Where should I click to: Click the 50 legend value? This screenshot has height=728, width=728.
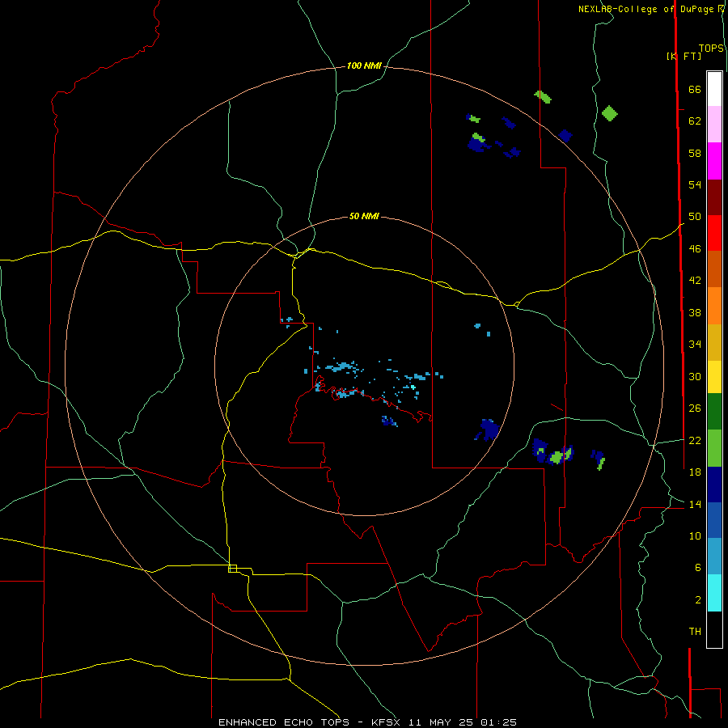(x=695, y=216)
